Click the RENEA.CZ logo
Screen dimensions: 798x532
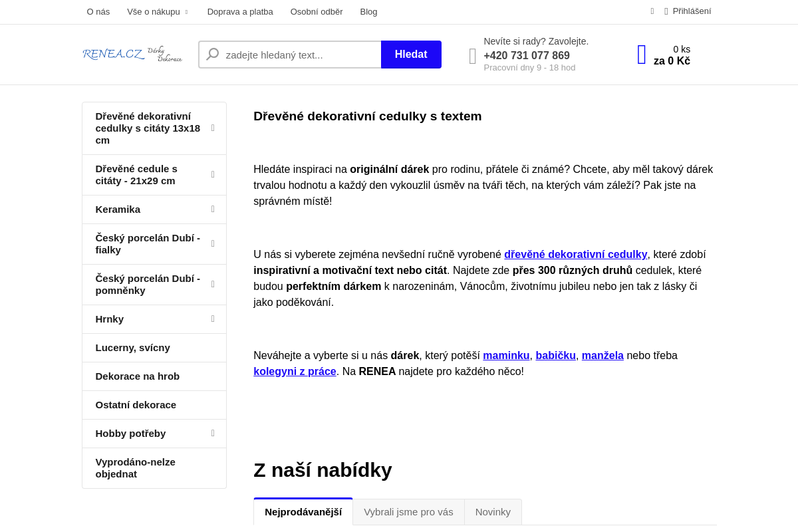132,55
